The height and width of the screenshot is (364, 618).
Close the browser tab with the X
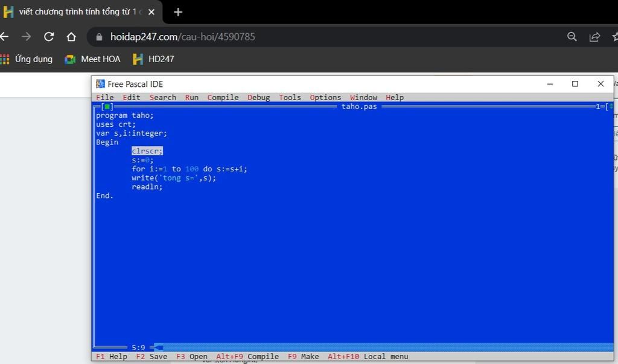tap(151, 12)
